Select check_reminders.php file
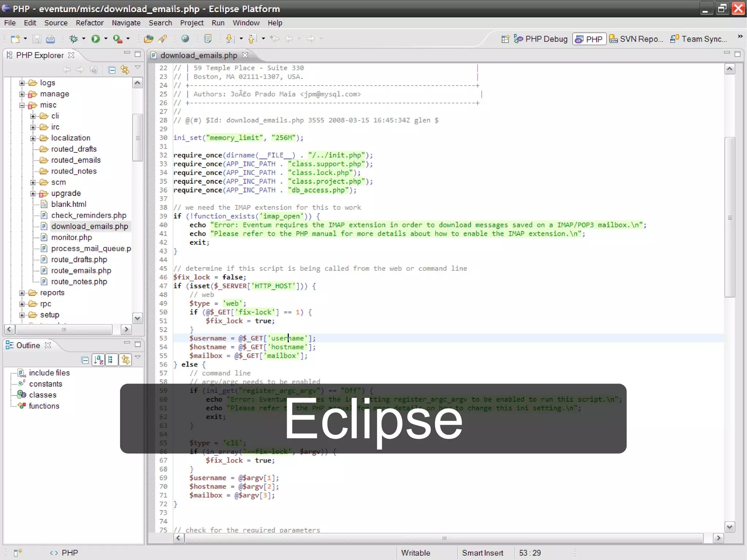Viewport: 747px width, 560px height. coord(89,215)
